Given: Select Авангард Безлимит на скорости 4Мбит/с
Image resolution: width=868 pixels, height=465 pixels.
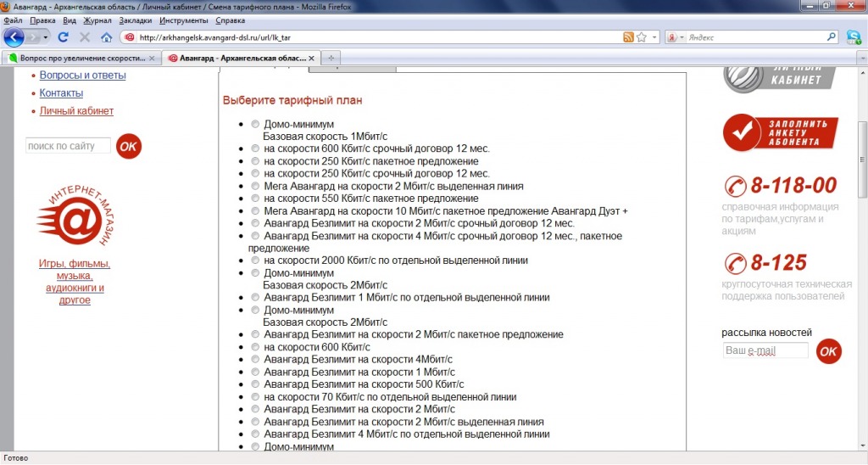Looking at the screenshot, I should [x=254, y=359].
